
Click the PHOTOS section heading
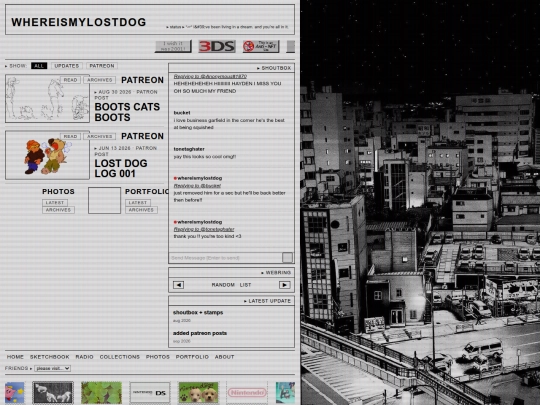click(x=58, y=191)
